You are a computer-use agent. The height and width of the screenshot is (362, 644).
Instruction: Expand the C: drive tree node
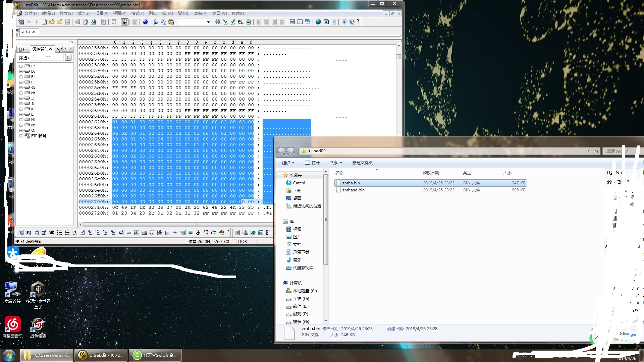tap(21, 66)
